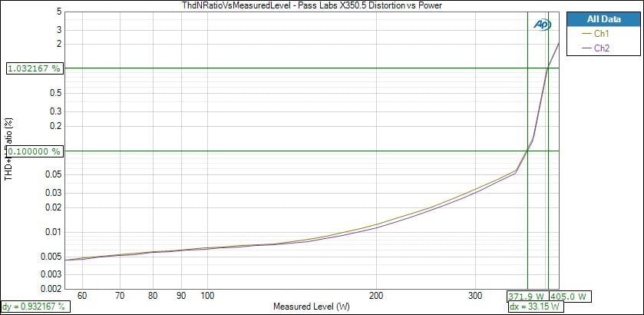This screenshot has width=644, height=315.
Task: Click the 371.9 W cursor value
Action: coord(527,296)
